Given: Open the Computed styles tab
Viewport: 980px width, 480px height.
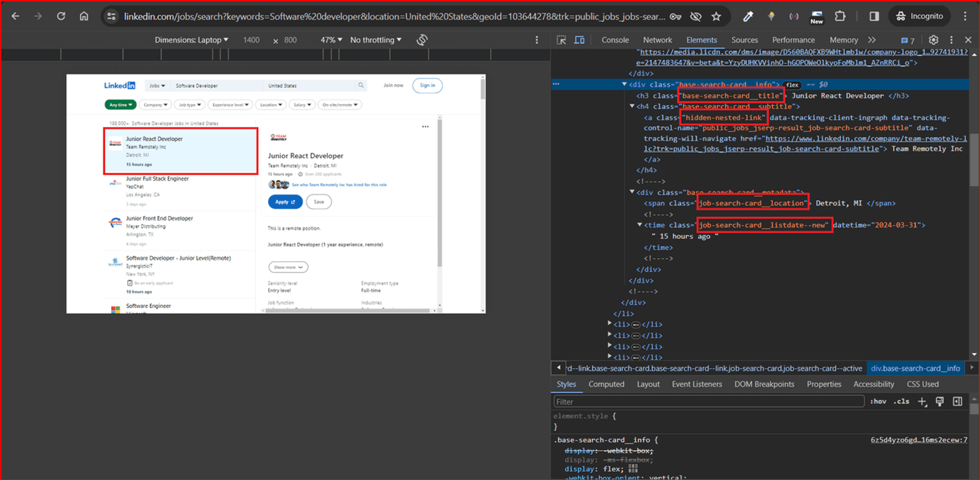Looking at the screenshot, I should point(606,384).
